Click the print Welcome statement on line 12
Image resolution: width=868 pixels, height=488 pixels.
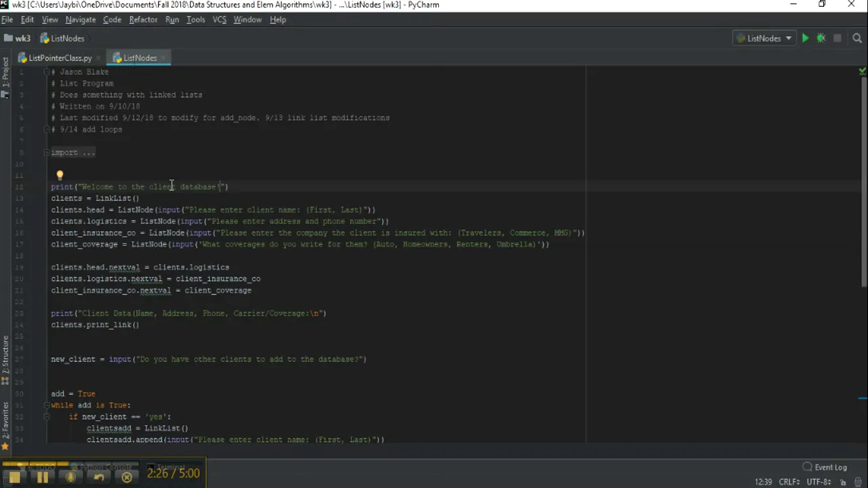[140, 186]
